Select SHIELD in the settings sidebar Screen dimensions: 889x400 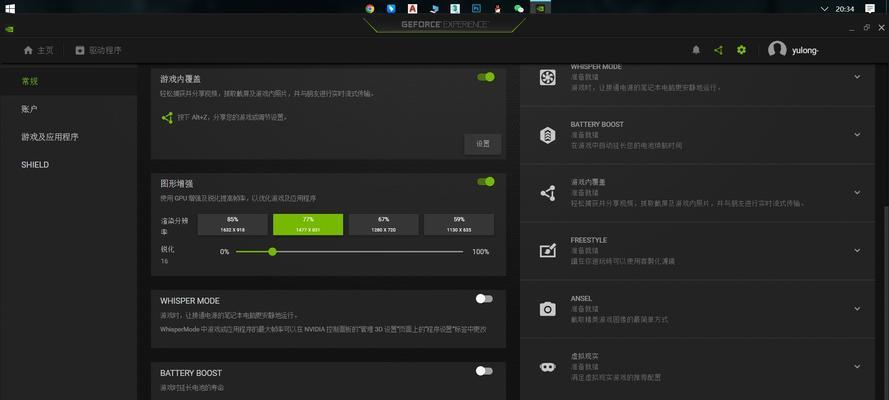coord(35,164)
